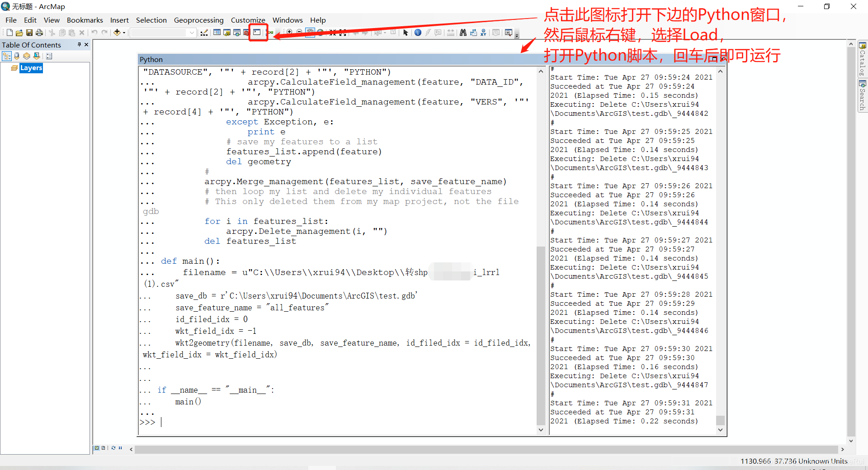Open the Search side tab

863,95
